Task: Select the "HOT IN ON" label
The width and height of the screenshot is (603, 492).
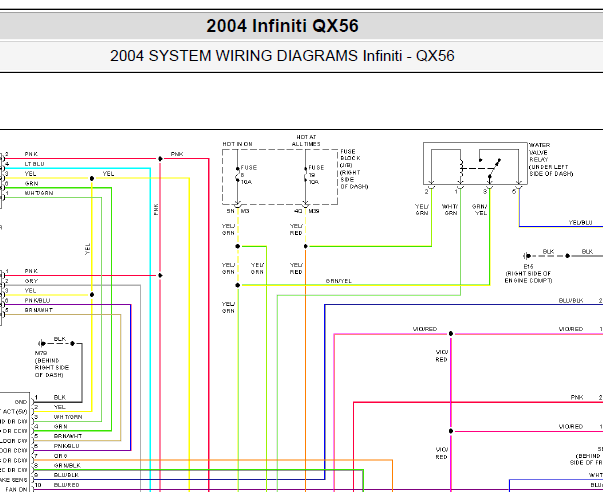Action: pyautogui.click(x=237, y=144)
